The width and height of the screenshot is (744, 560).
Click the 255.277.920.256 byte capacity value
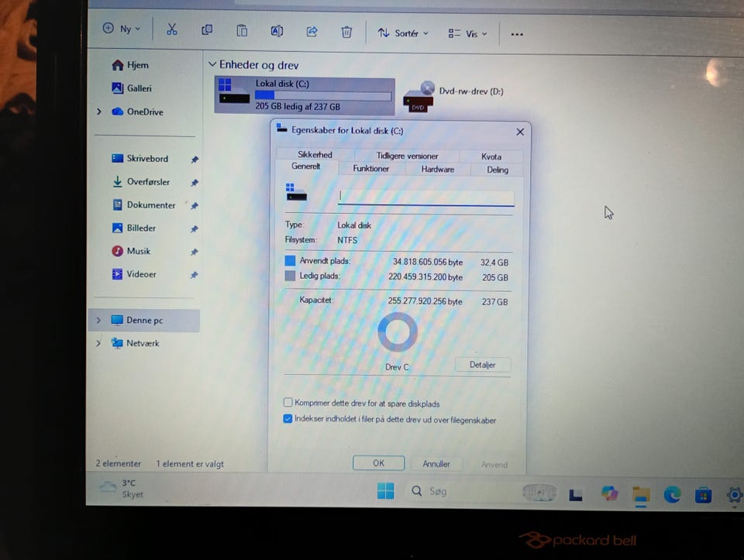(x=425, y=301)
